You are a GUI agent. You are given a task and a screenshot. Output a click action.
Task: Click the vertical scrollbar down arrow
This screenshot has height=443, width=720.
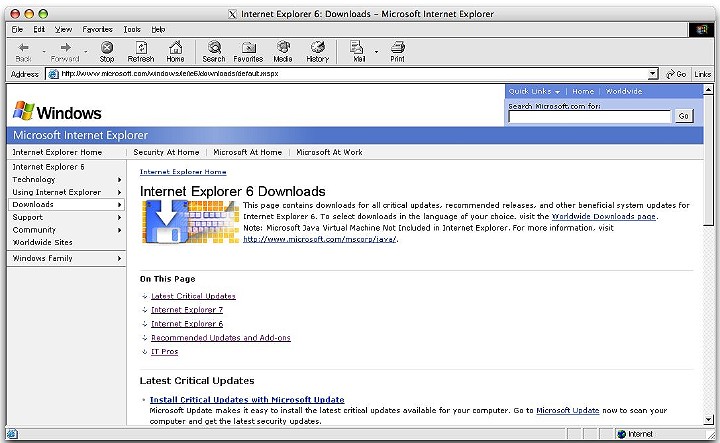coord(708,419)
